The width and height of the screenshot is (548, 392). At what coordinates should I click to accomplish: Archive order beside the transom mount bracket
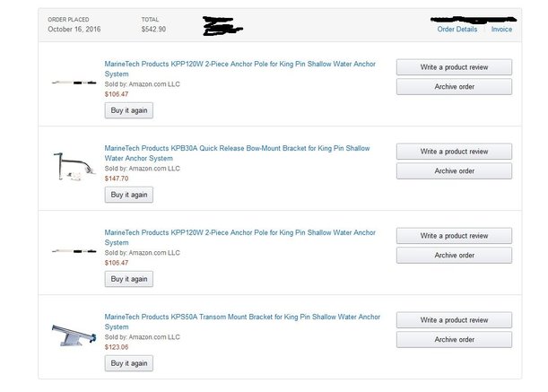click(454, 340)
